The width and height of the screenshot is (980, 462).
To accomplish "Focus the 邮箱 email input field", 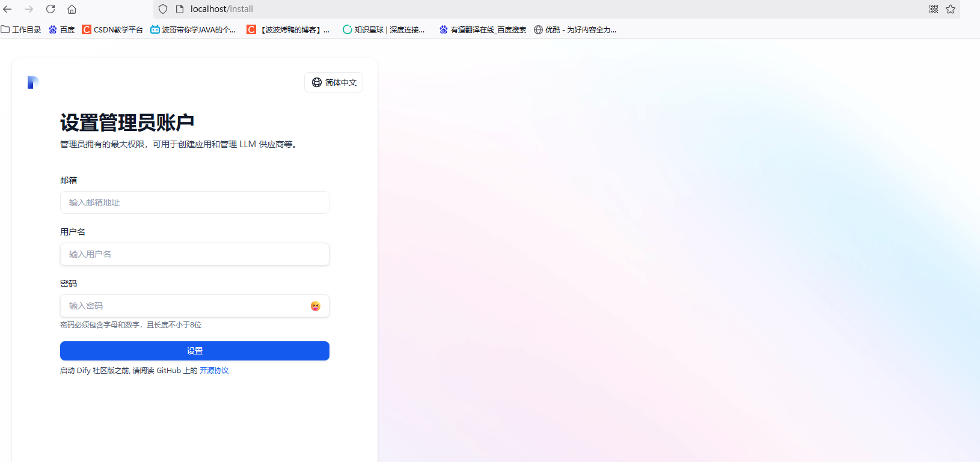I will pyautogui.click(x=194, y=202).
